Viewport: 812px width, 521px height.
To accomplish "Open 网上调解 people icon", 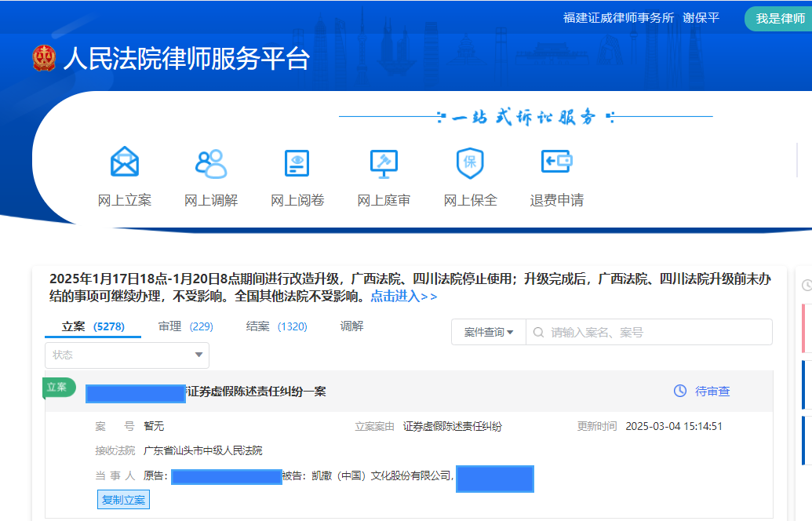I will pyautogui.click(x=211, y=164).
